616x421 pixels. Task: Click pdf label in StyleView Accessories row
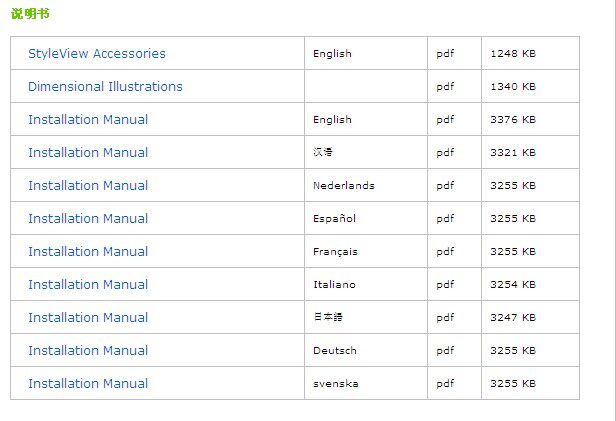pos(445,54)
